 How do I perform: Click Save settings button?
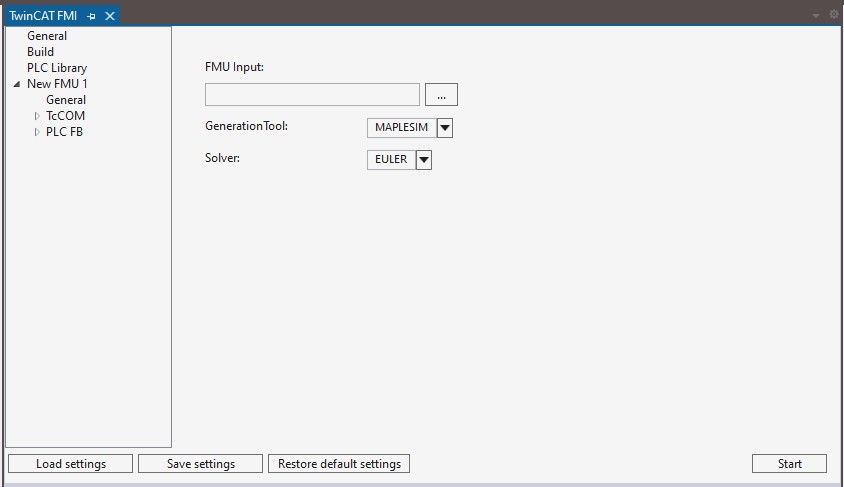[x=201, y=464]
